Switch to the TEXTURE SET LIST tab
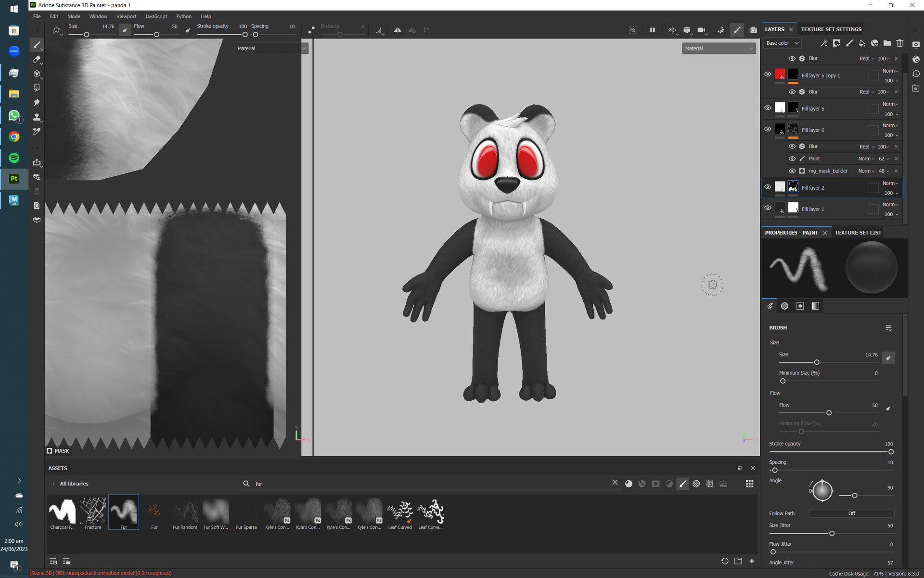The image size is (924, 578). (x=858, y=233)
